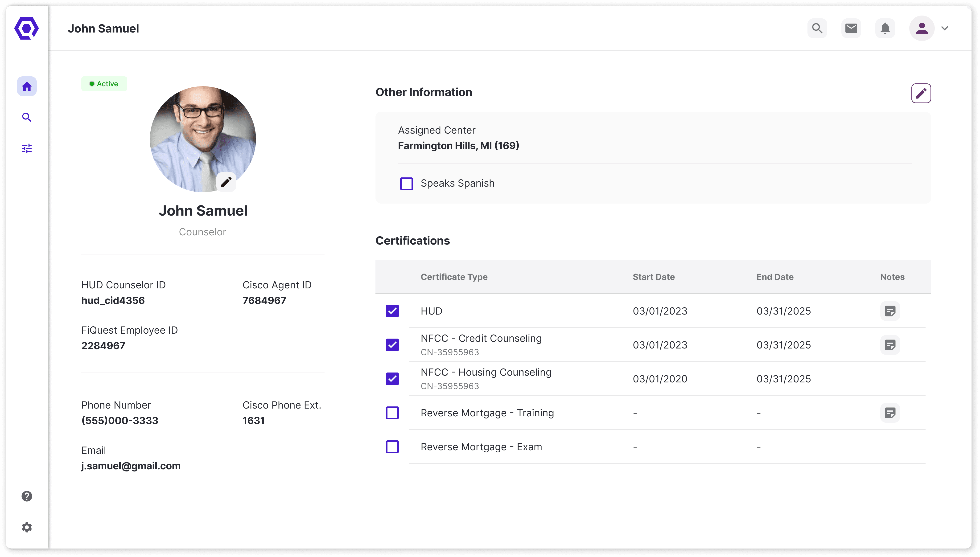Viewport: 980px width, 557px height.
Task: Open the sidebar filter sliders icon
Action: click(x=27, y=148)
